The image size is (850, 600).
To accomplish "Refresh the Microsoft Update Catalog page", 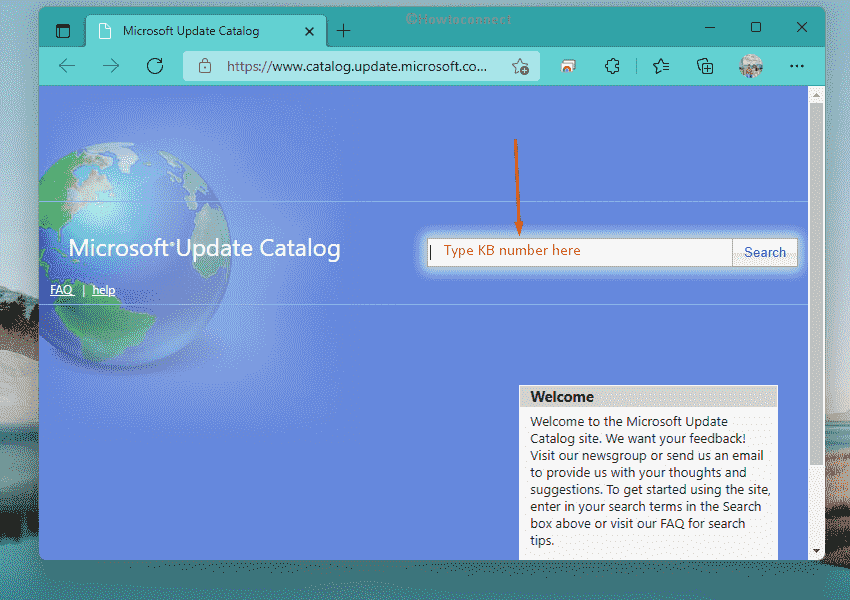I will point(155,66).
